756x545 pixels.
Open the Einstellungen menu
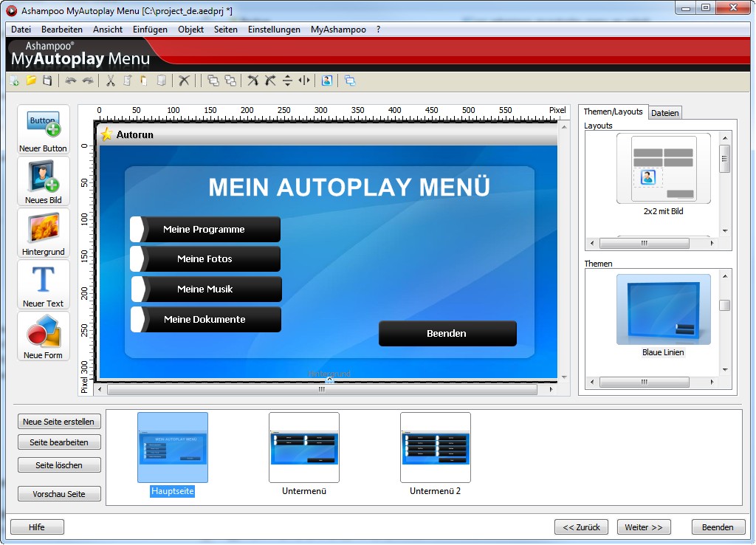point(274,30)
